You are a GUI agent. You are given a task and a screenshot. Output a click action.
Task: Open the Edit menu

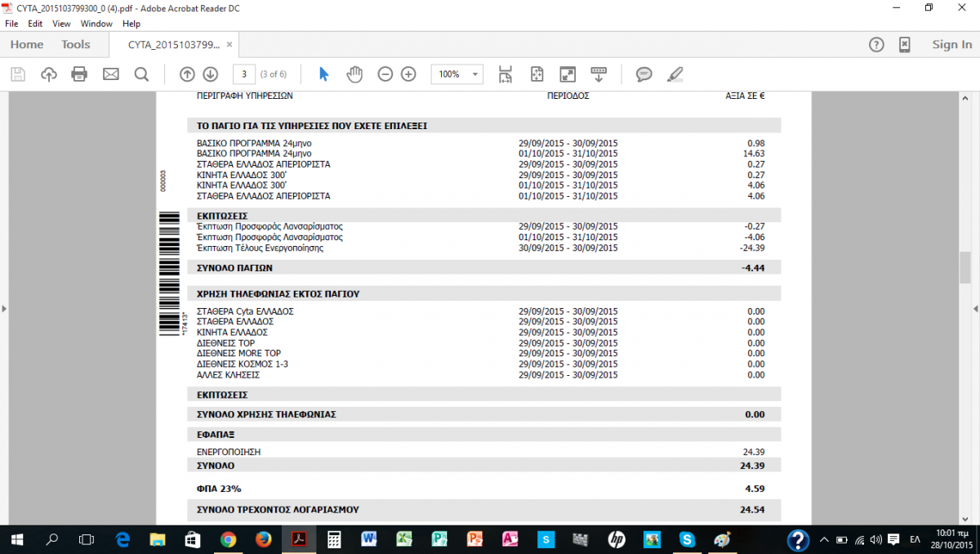[35, 24]
